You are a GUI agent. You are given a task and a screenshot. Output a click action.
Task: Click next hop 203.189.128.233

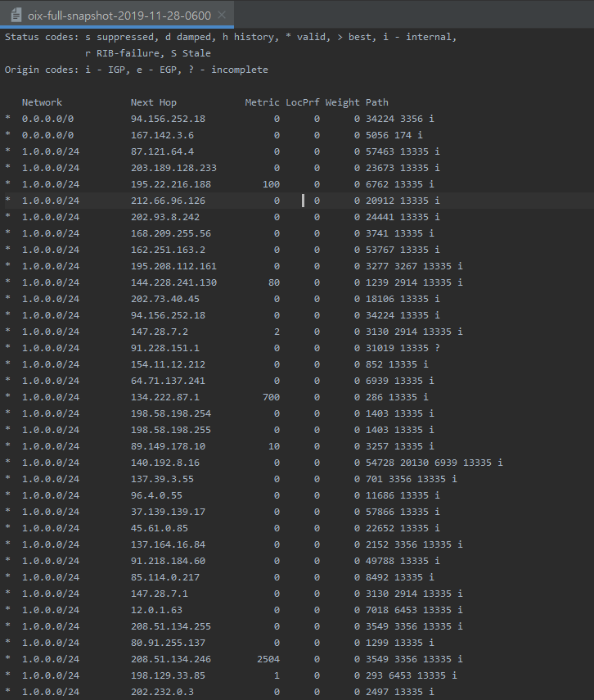pos(173,168)
